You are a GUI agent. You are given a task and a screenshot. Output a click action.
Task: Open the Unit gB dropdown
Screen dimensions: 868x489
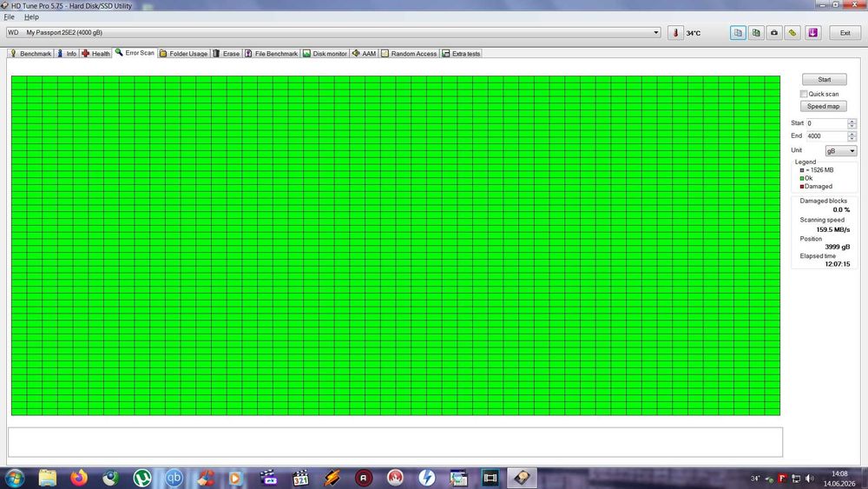point(841,150)
